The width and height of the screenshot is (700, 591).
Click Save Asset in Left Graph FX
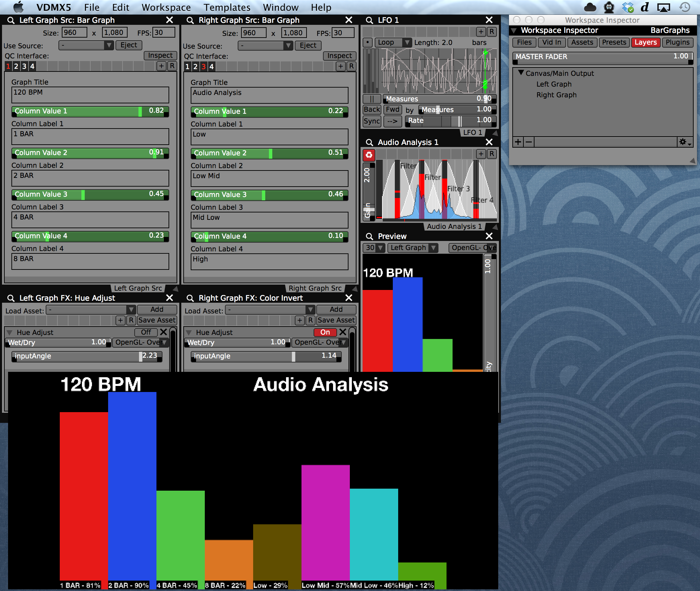click(x=157, y=321)
